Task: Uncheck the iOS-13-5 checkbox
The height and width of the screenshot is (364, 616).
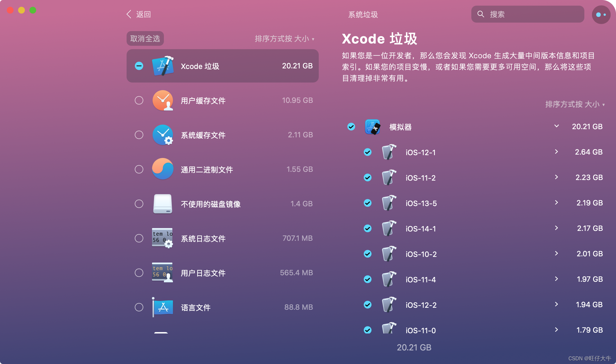Action: [368, 203]
